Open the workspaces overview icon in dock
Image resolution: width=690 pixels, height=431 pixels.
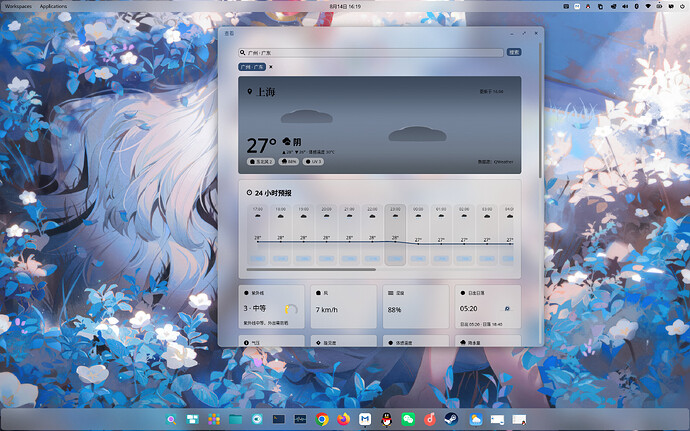pyautogui.click(x=192, y=420)
